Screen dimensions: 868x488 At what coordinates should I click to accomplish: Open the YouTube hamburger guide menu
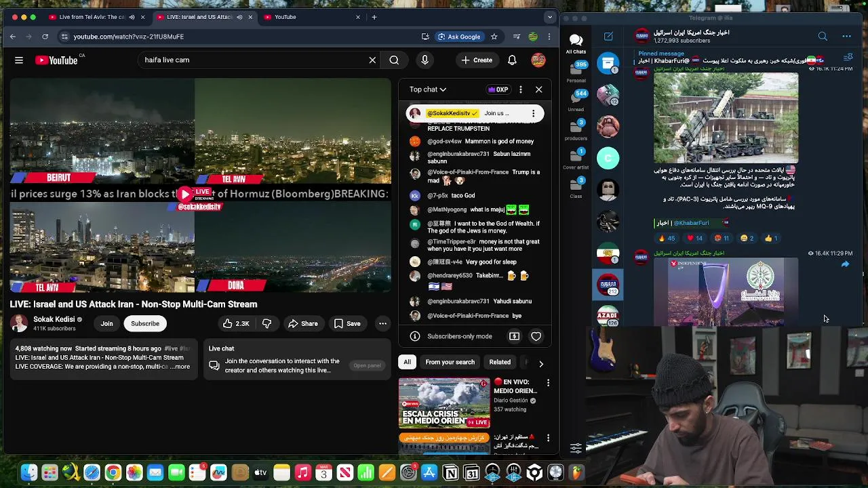[19, 60]
